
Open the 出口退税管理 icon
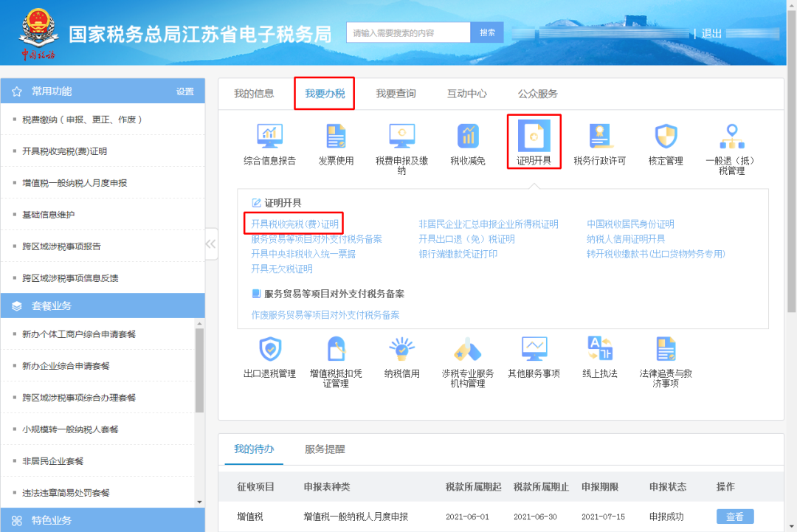click(x=270, y=349)
